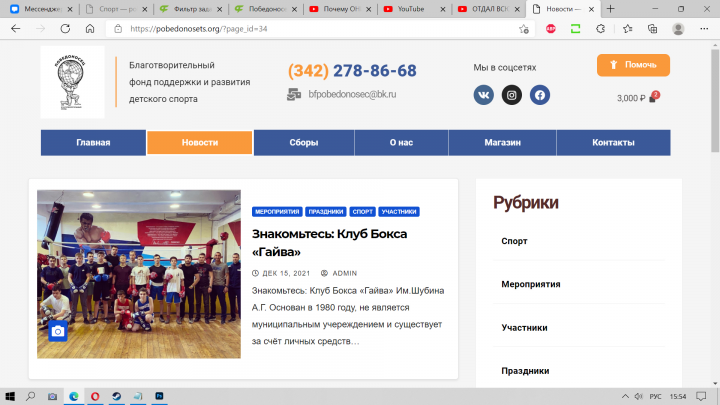Open the Магазин menu item
Image resolution: width=720 pixels, height=405 pixels.
[502, 143]
